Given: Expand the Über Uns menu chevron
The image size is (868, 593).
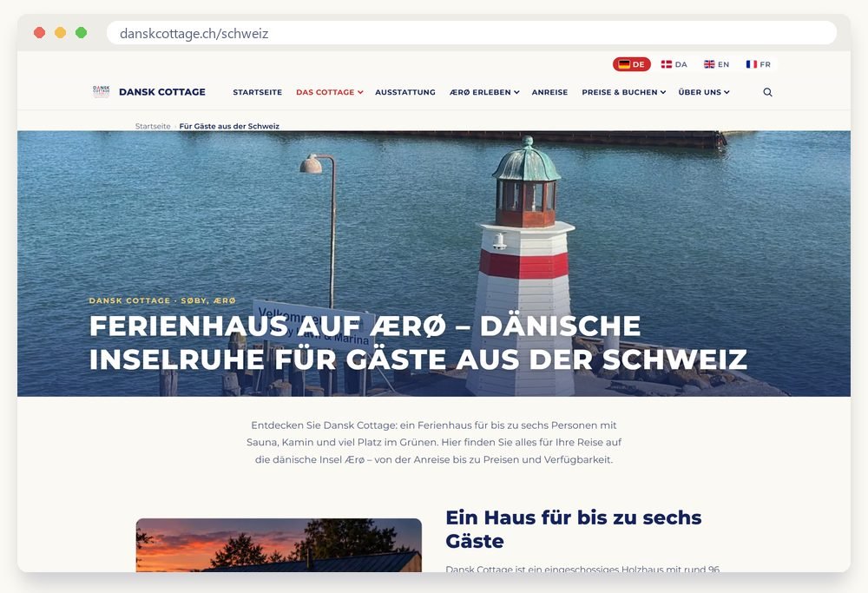Looking at the screenshot, I should (x=727, y=92).
